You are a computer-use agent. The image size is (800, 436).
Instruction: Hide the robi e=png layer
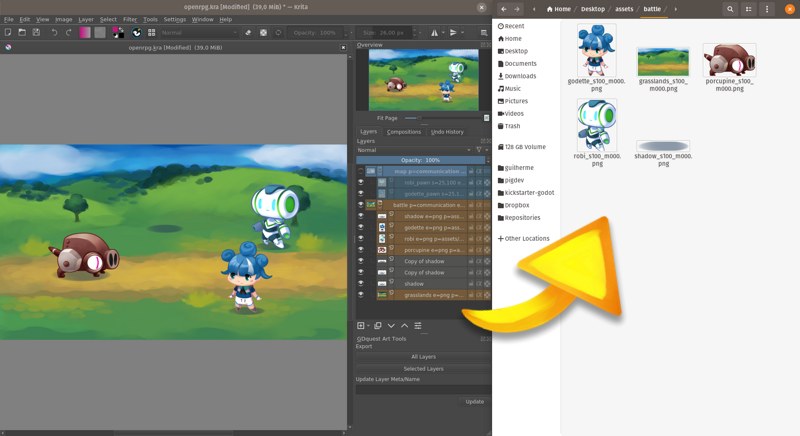(361, 239)
